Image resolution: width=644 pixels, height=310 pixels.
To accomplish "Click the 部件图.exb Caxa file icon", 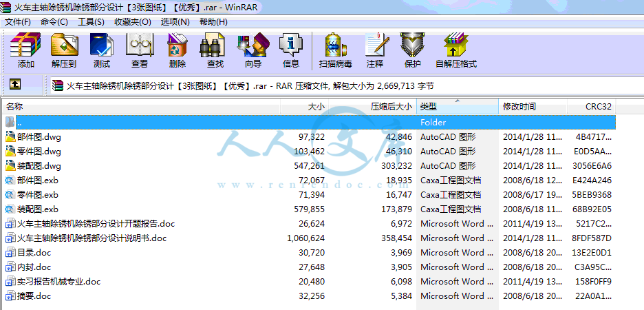I will (x=10, y=180).
